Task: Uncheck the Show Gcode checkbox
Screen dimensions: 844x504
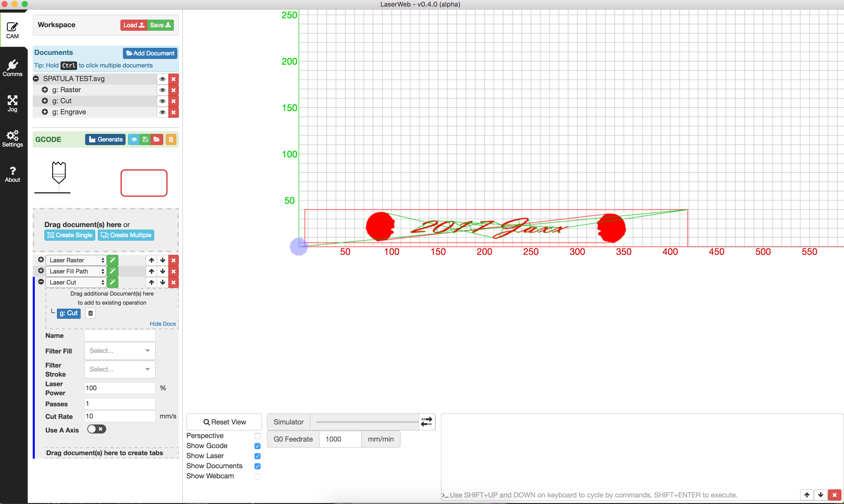Action: (x=257, y=446)
